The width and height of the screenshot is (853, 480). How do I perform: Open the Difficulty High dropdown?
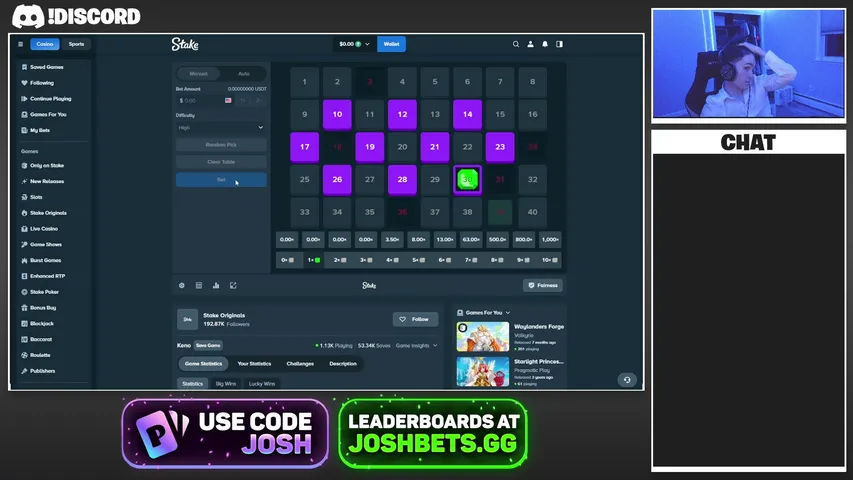221,127
